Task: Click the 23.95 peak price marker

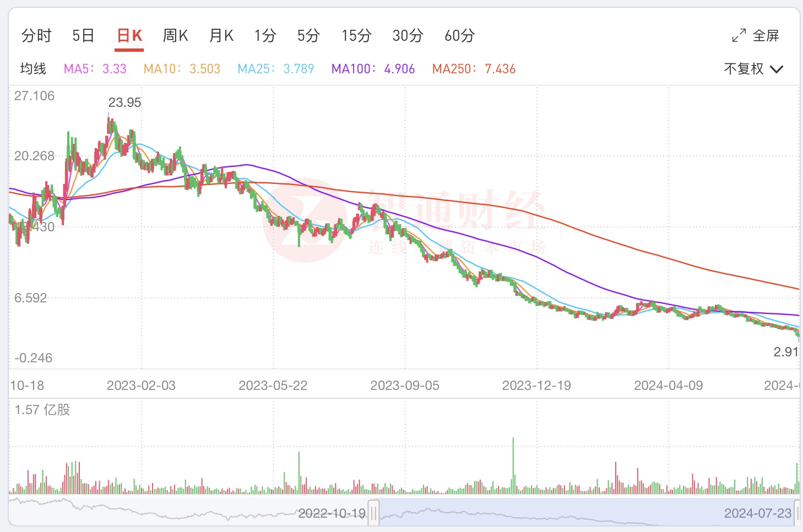Action: [x=124, y=102]
